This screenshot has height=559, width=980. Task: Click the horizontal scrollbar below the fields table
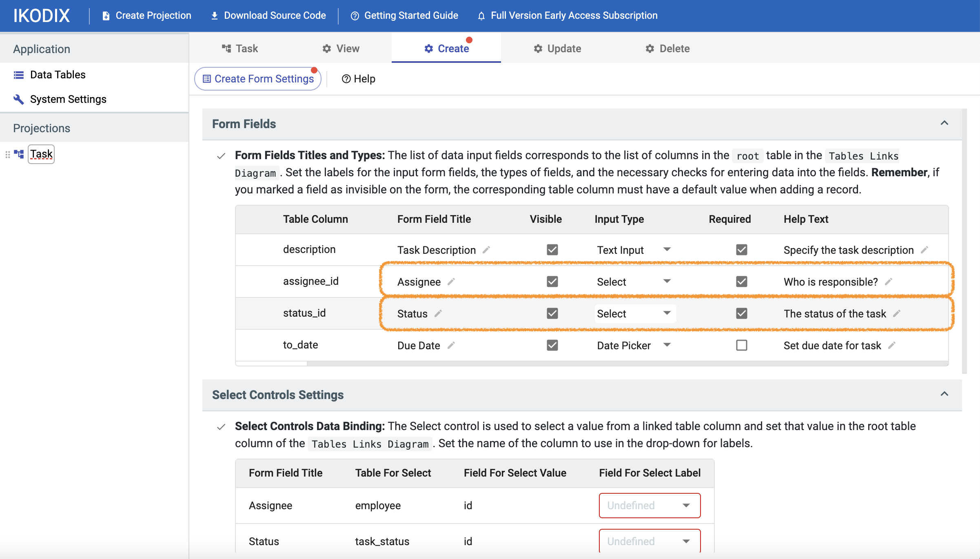(271, 363)
